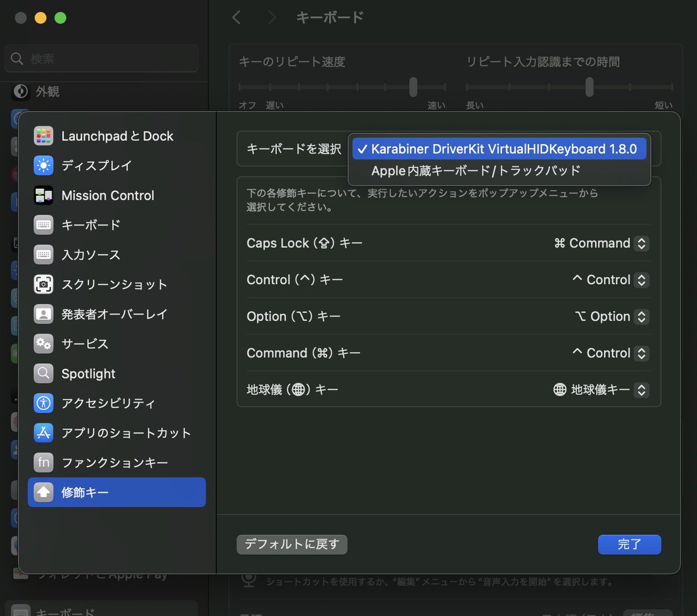Click the 発表者オーバーレイ person icon
697x616 pixels.
coord(44,314)
